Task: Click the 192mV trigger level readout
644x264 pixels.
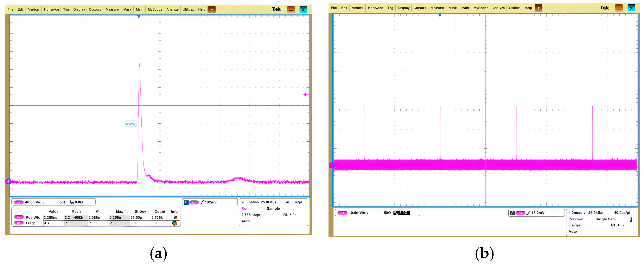Action: 211,202
